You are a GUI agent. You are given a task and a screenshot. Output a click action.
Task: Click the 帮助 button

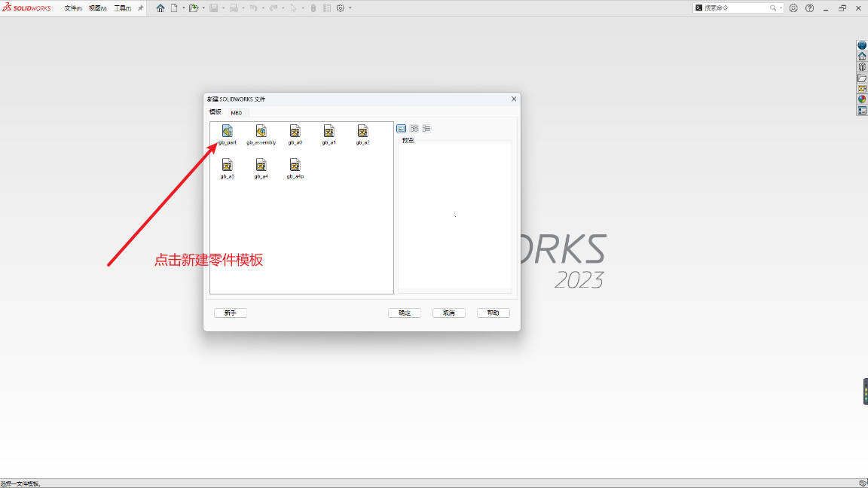click(x=494, y=313)
